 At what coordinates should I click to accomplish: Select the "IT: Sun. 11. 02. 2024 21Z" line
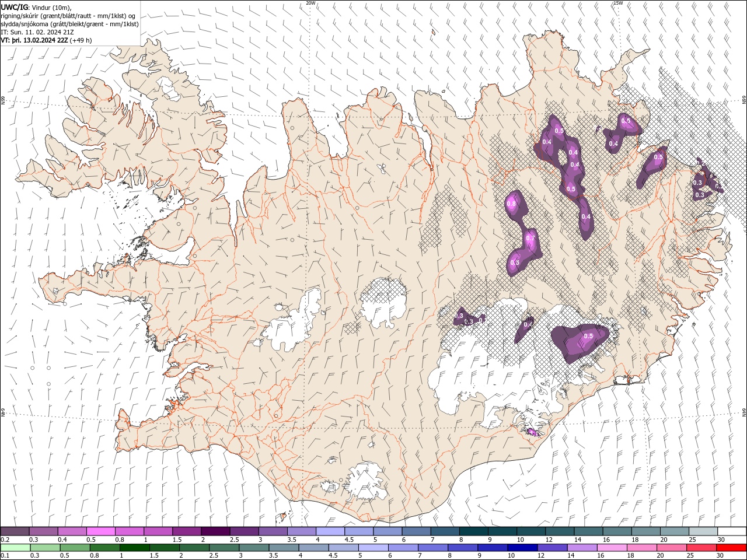pyautogui.click(x=37, y=32)
